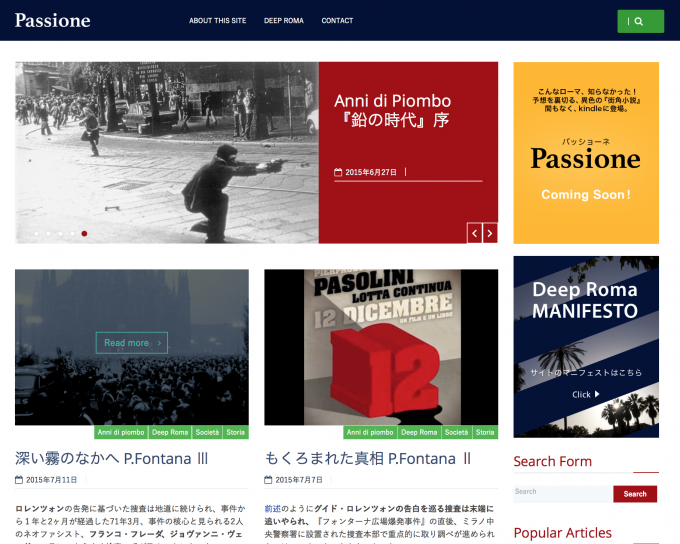Click the Passione site logo
The height and width of the screenshot is (544, 680).
pos(52,20)
